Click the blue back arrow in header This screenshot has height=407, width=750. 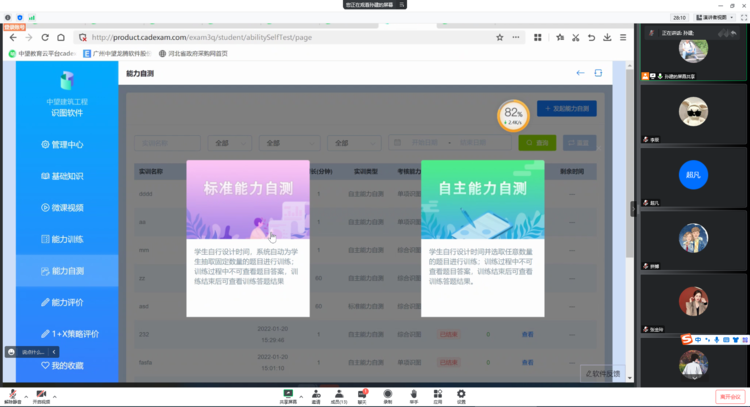(x=580, y=73)
